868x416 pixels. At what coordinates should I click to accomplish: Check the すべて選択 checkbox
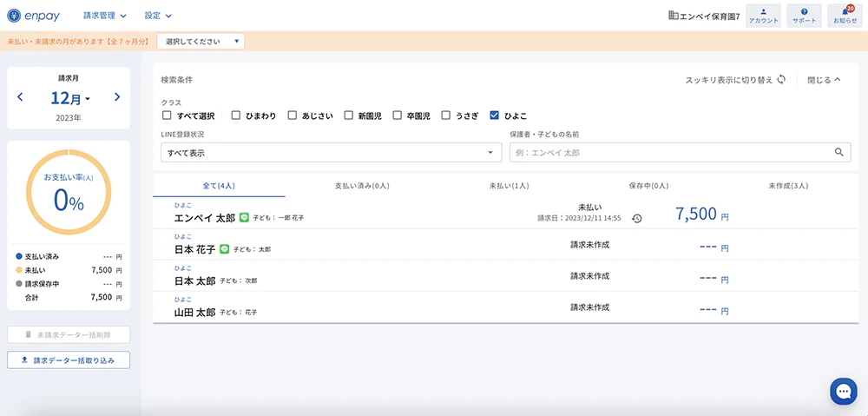click(167, 116)
